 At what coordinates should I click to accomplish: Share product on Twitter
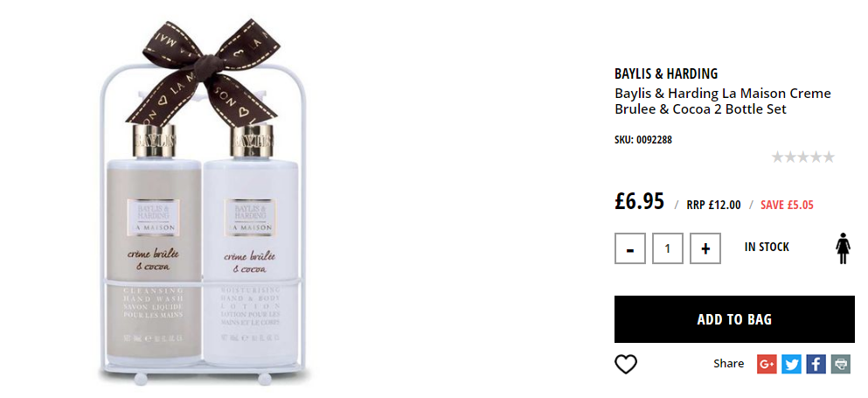(791, 364)
